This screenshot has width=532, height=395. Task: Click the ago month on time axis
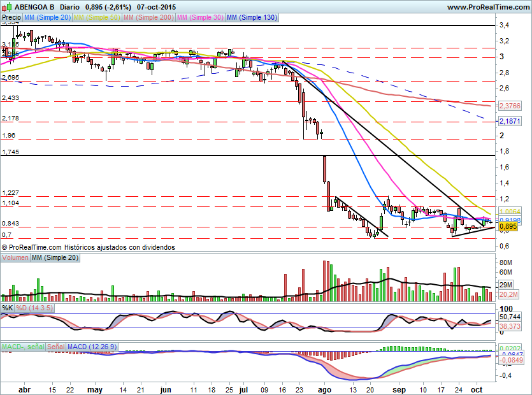[324, 388]
